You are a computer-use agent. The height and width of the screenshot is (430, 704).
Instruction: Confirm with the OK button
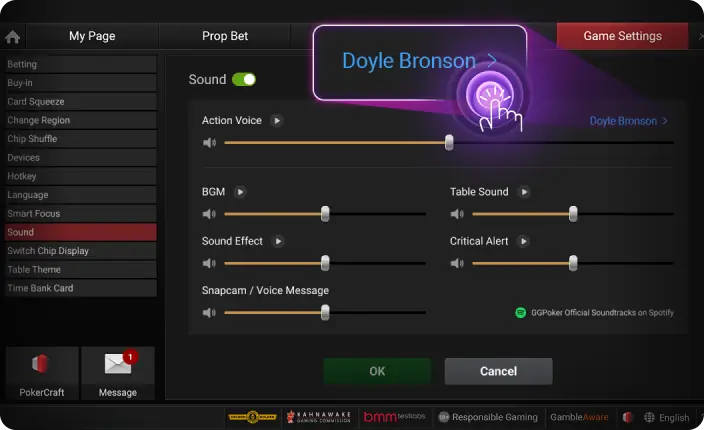coord(377,371)
